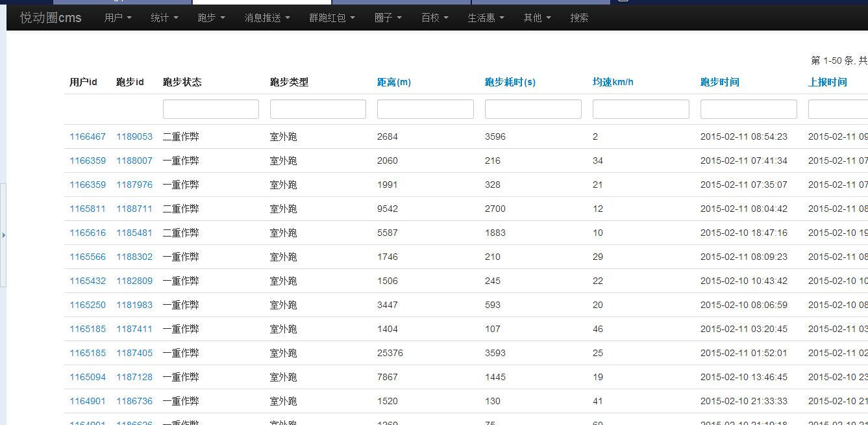868x425 pixels.
Task: Expand the 跑步 navigation menu
Action: coord(211,18)
